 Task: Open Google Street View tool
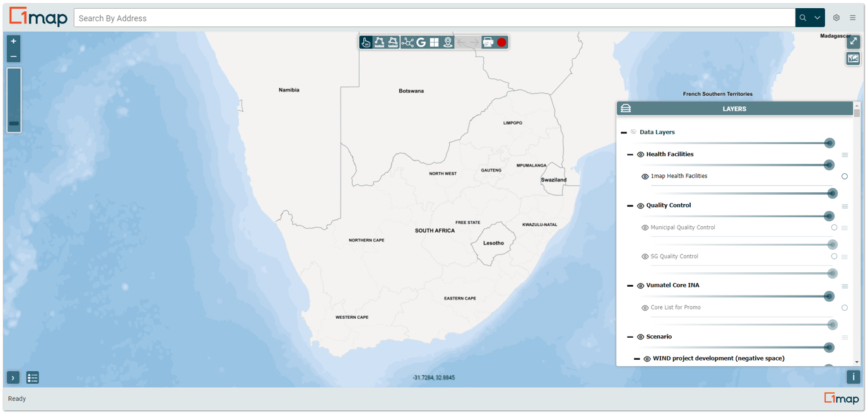pos(421,42)
